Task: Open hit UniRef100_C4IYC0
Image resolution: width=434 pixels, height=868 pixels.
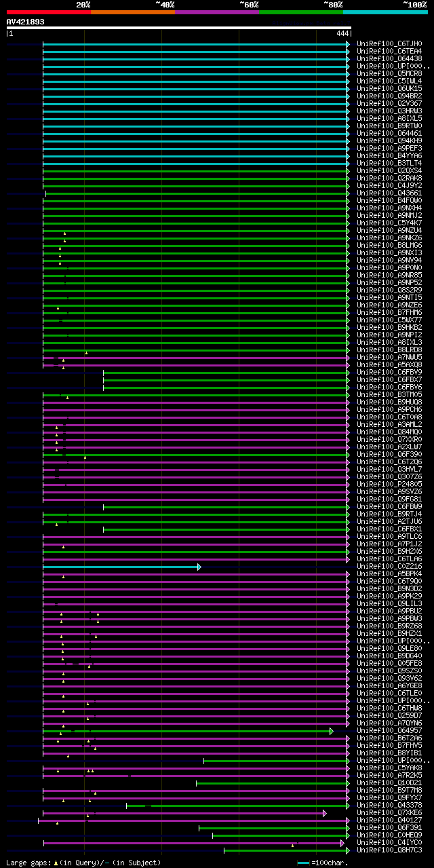Action: pyautogui.click(x=389, y=842)
